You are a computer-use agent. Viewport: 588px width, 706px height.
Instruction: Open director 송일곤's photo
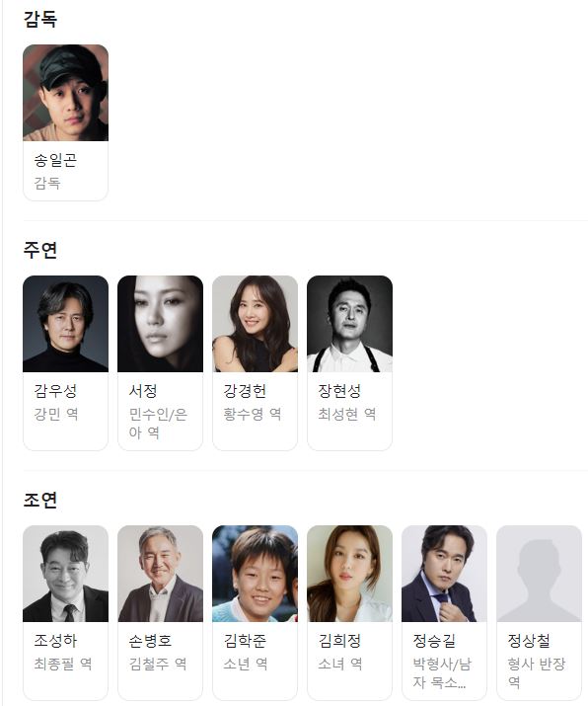pos(66,93)
